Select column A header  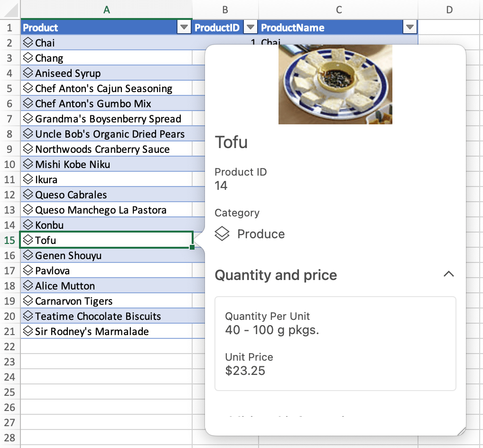pyautogui.click(x=107, y=9)
